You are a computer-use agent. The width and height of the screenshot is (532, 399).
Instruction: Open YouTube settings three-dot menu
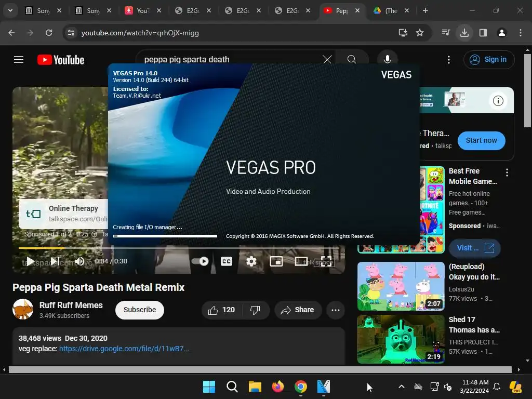click(448, 60)
